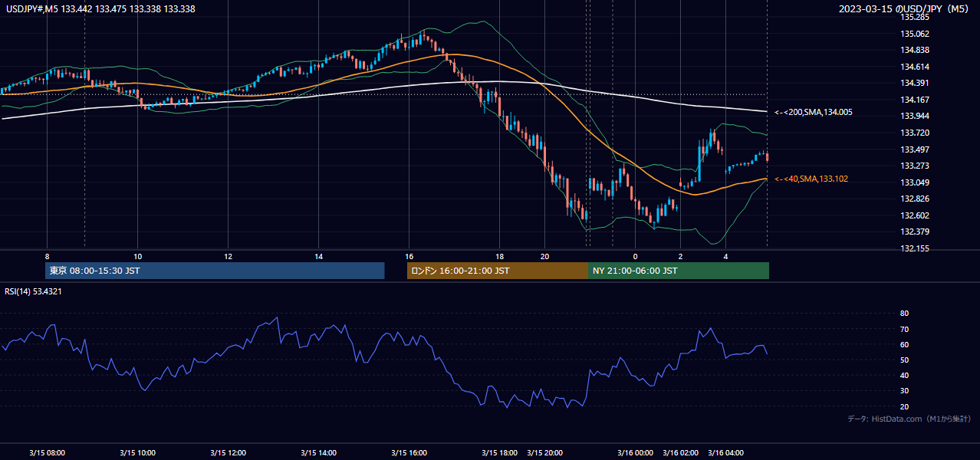Click hour label 16 under price chart
This screenshot has height=460, width=980.
tap(409, 256)
